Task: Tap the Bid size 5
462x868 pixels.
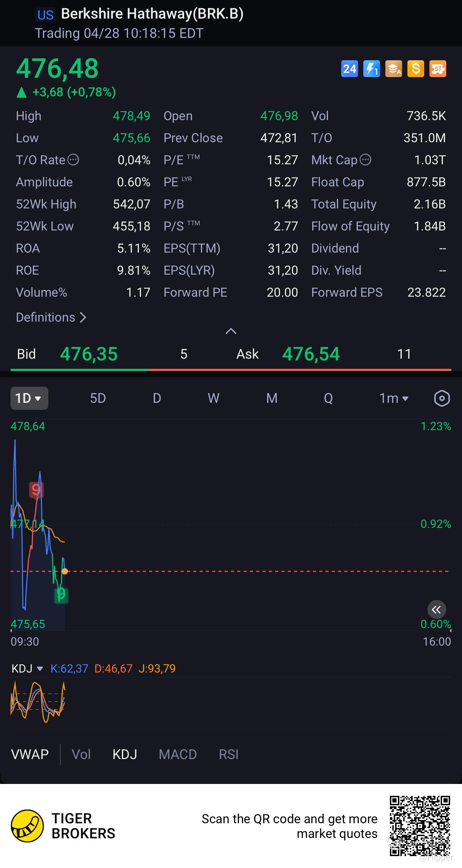Action: [184, 354]
